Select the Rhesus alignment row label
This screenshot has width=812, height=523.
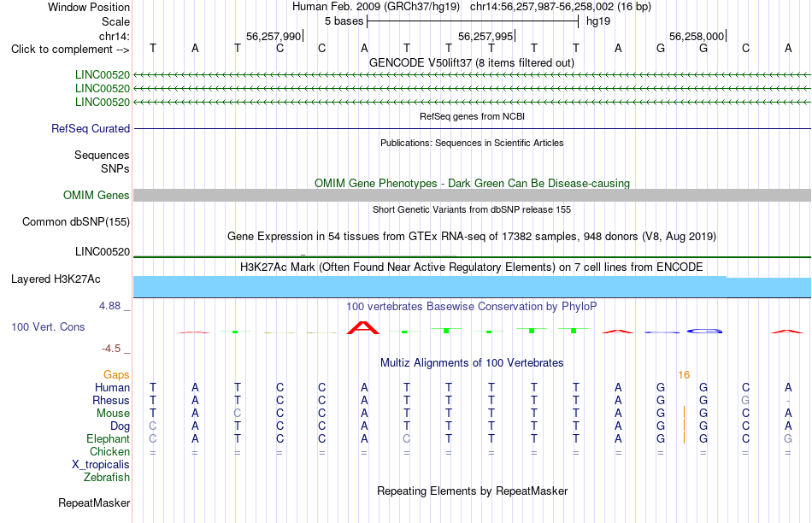[x=111, y=400]
